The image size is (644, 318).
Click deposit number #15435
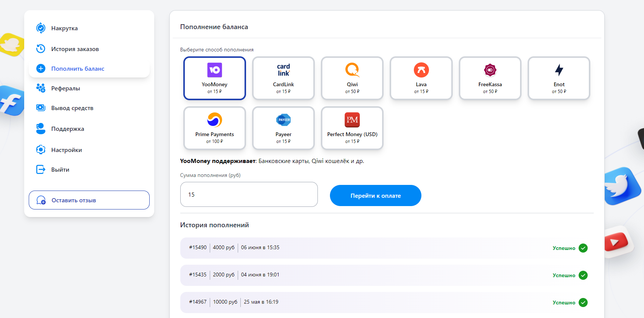pyautogui.click(x=198, y=275)
